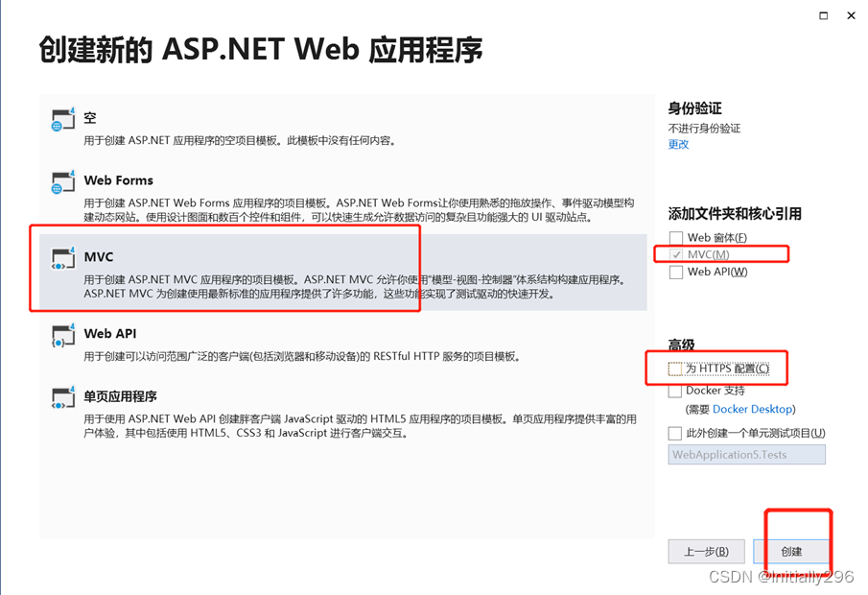This screenshot has height=595, width=868.
Task: Click the WebApplication5.Tests name field
Action: 747,455
